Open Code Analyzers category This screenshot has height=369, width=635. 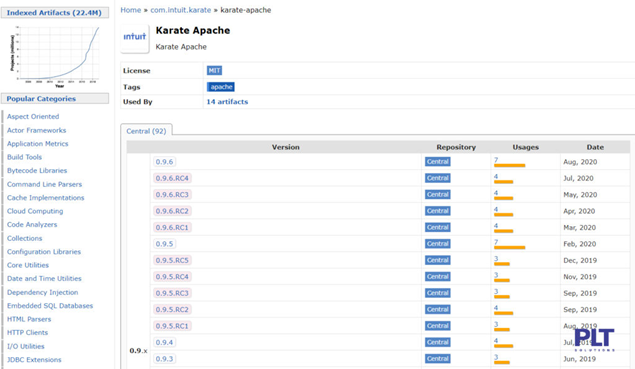click(32, 224)
